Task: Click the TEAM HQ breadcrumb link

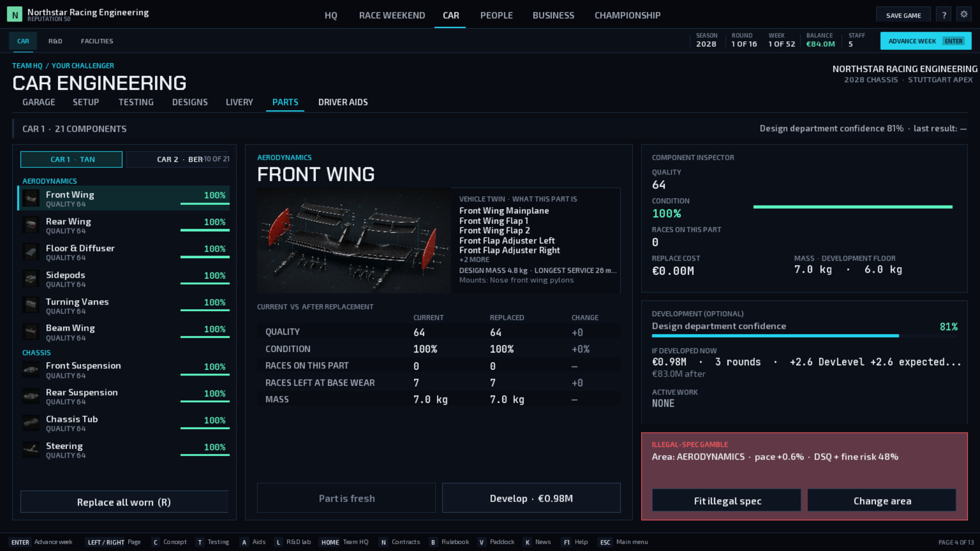Action: (x=27, y=66)
